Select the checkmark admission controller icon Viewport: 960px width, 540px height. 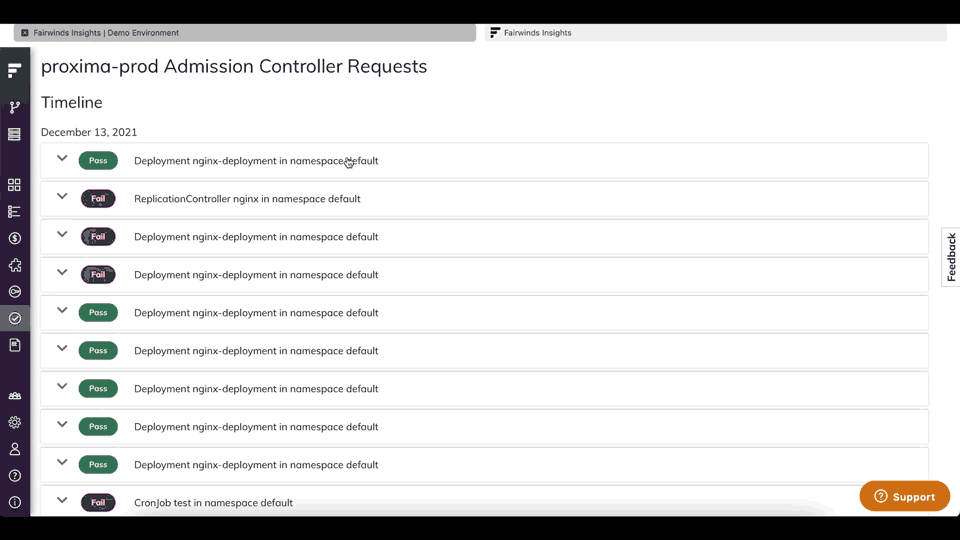pyautogui.click(x=15, y=318)
